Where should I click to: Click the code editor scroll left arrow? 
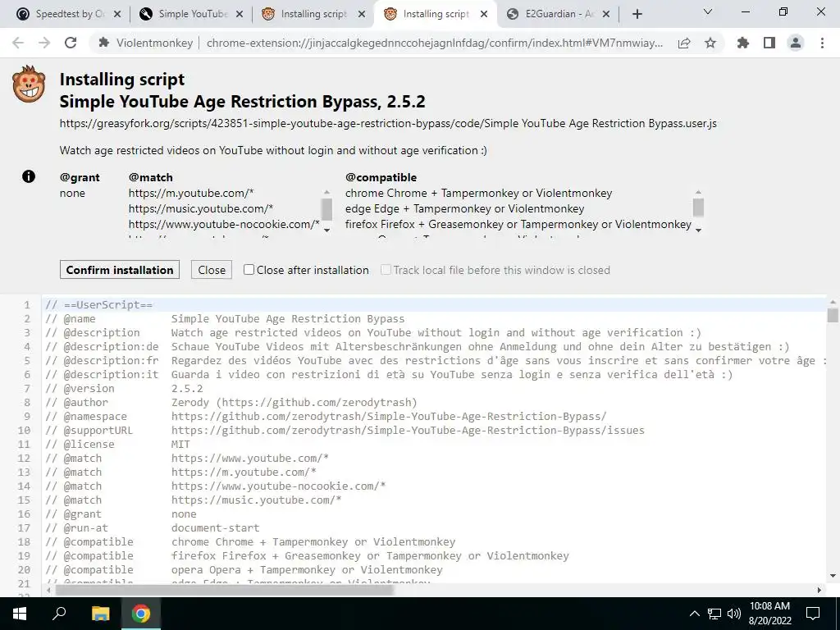point(48,590)
